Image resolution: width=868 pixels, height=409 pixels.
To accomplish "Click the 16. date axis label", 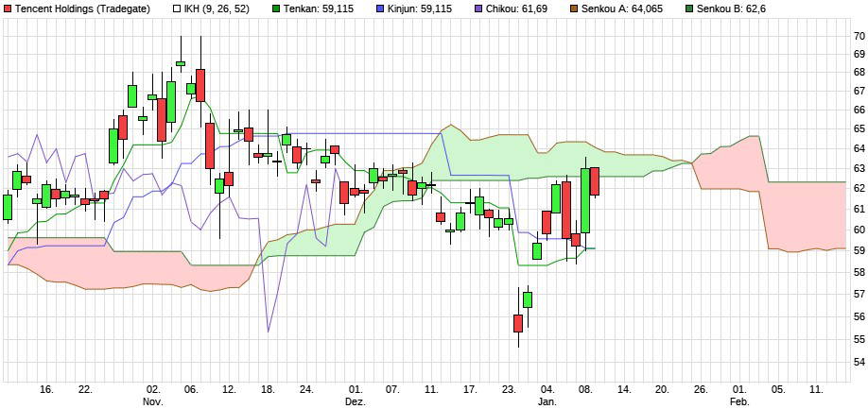I will [x=46, y=389].
